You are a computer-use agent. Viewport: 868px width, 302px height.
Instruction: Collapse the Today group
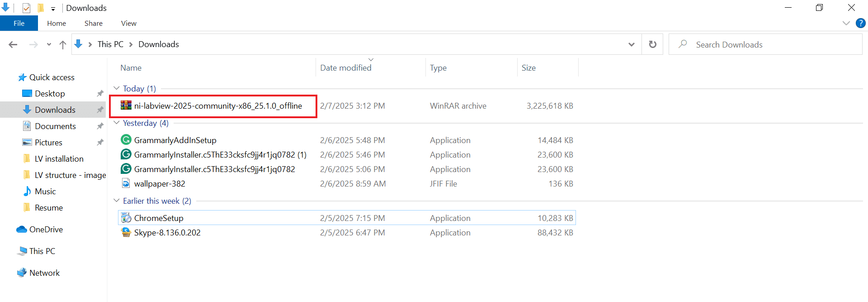[117, 88]
